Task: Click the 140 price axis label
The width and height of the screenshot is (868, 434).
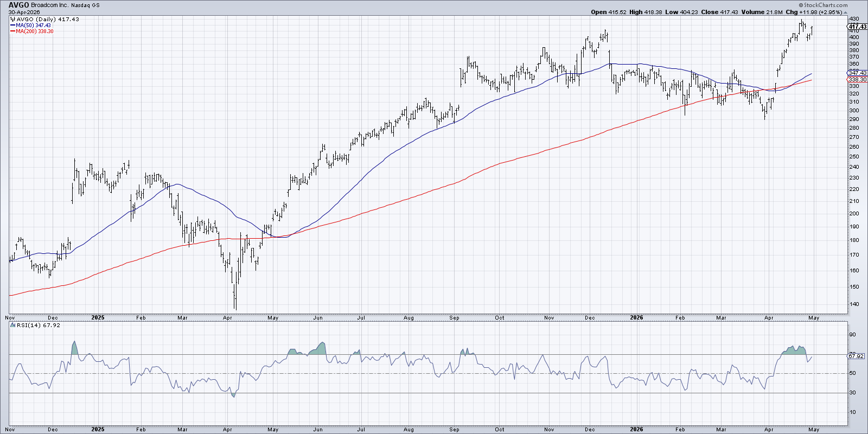Action: tap(853, 304)
